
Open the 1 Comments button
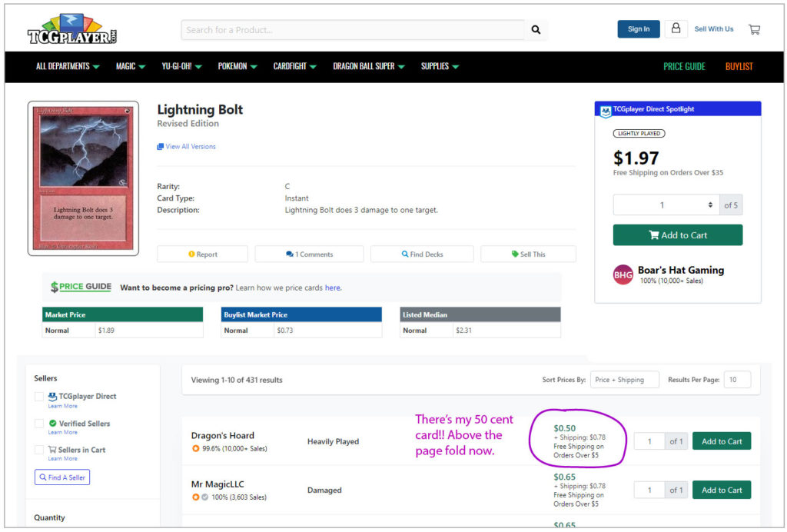click(x=309, y=254)
